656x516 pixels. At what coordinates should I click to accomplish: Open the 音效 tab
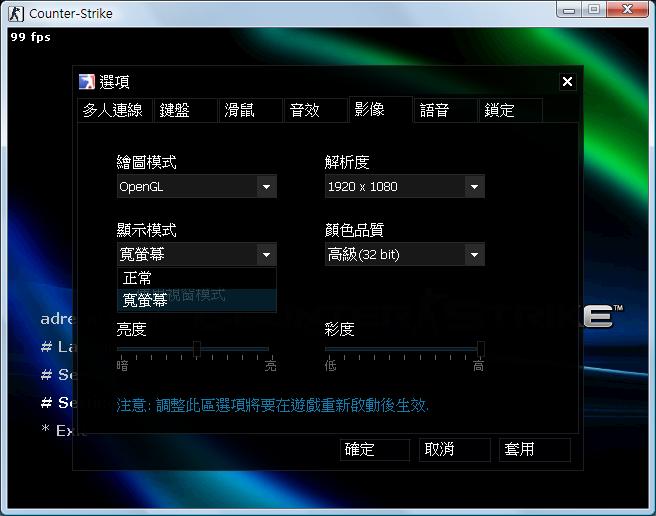click(x=315, y=110)
